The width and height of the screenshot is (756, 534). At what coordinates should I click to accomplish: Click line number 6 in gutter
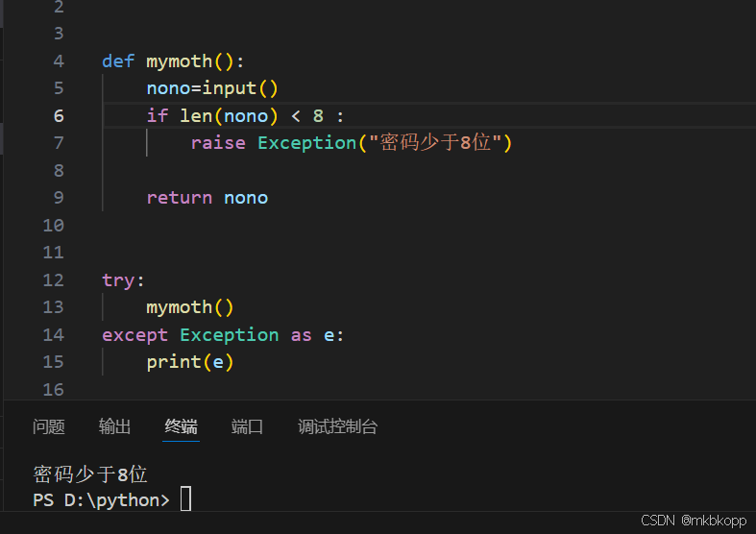click(59, 115)
